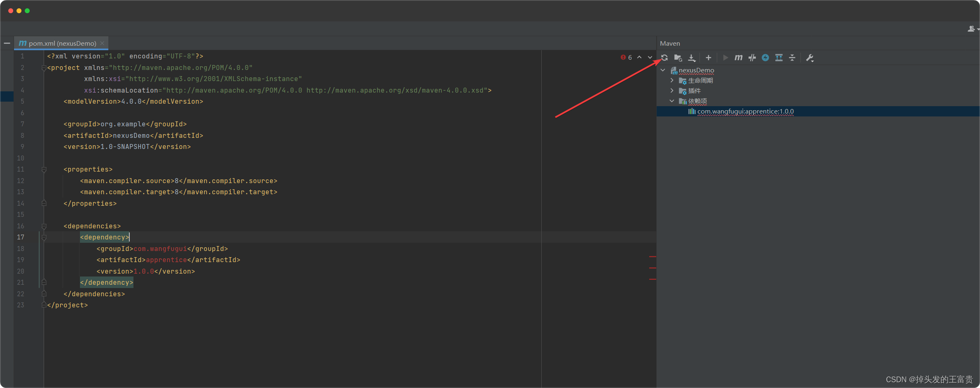
Task: Toggle Skip Tests mode in Maven toolbar
Action: 752,58
